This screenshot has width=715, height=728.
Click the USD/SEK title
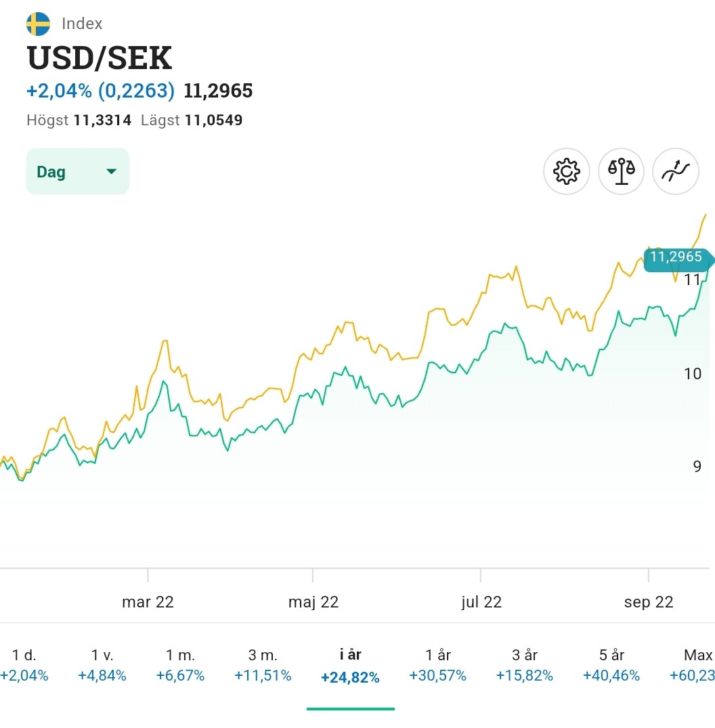coord(100,58)
